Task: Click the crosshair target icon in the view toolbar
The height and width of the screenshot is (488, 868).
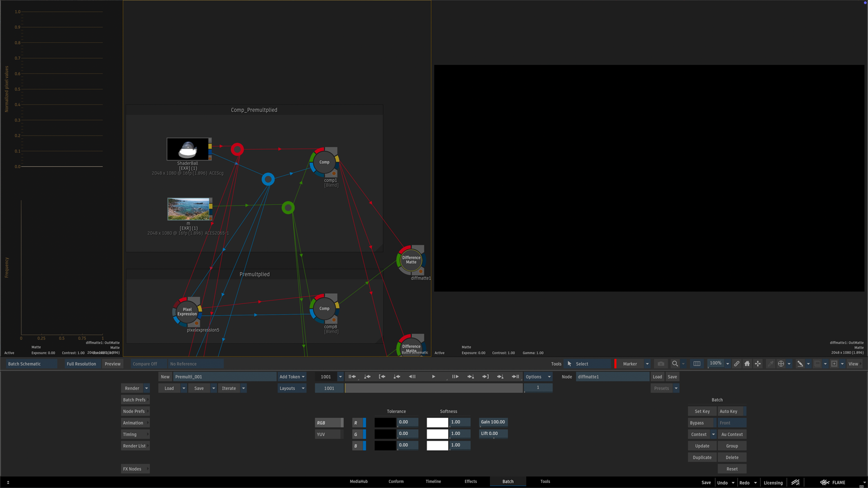Action: tap(781, 364)
